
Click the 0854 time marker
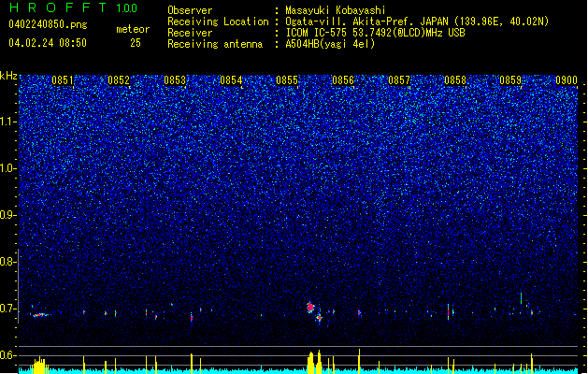(x=231, y=80)
